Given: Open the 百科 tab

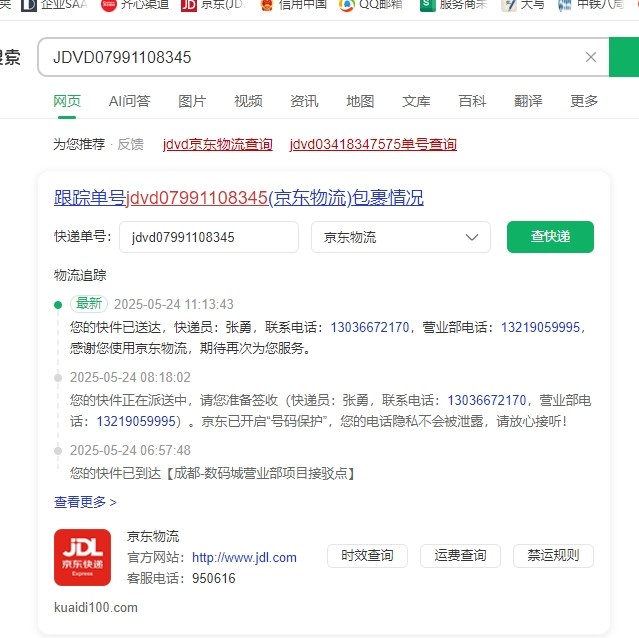Looking at the screenshot, I should pyautogui.click(x=472, y=101).
